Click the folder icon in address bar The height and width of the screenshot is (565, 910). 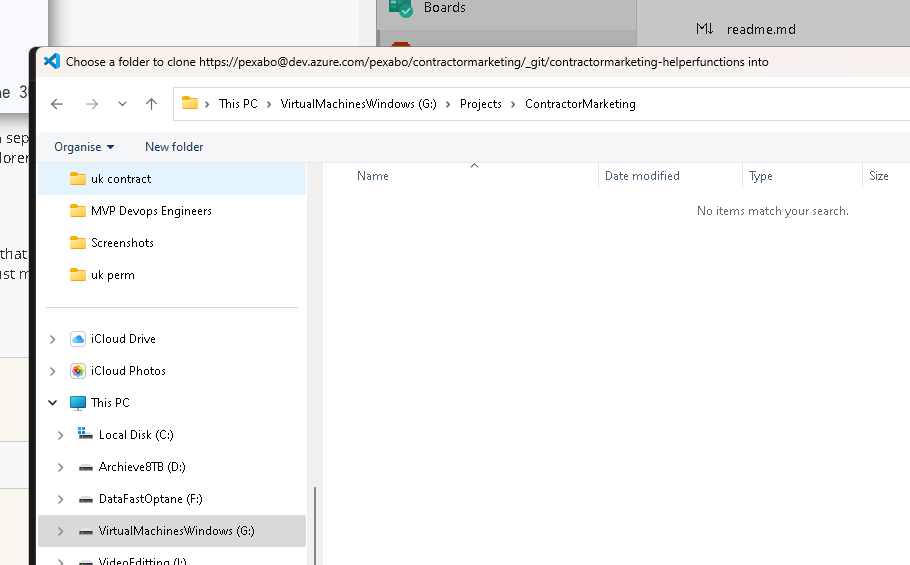coord(190,103)
